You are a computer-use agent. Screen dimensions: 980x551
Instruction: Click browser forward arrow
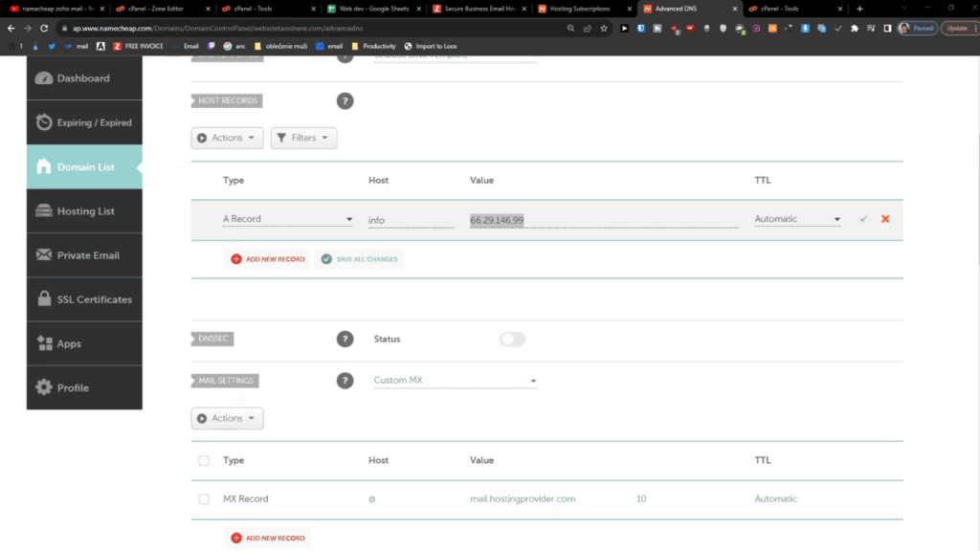pyautogui.click(x=28, y=28)
